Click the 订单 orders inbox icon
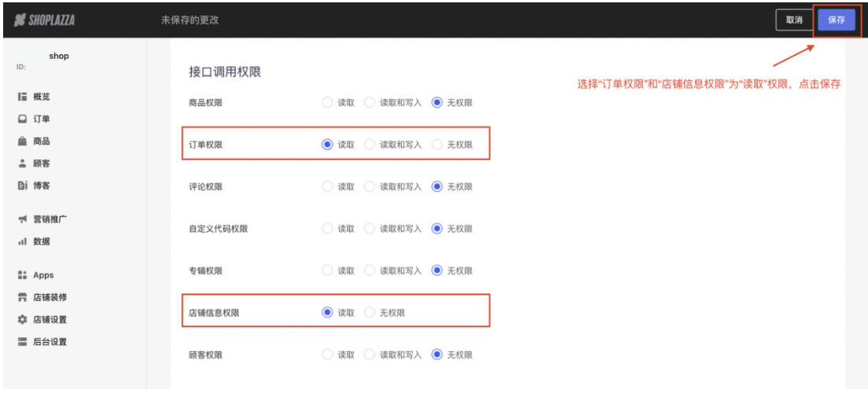This screenshot has height=393, width=868. point(22,119)
